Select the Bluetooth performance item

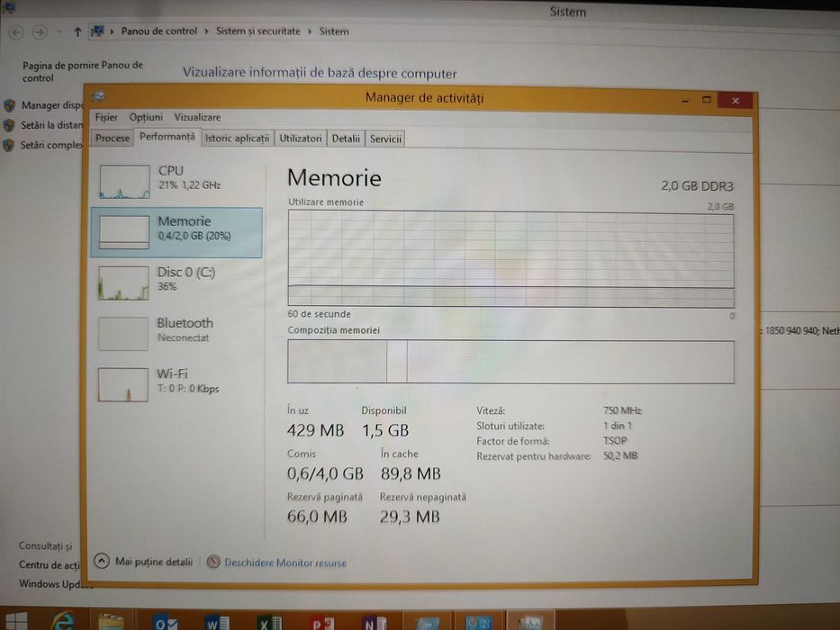click(176, 333)
